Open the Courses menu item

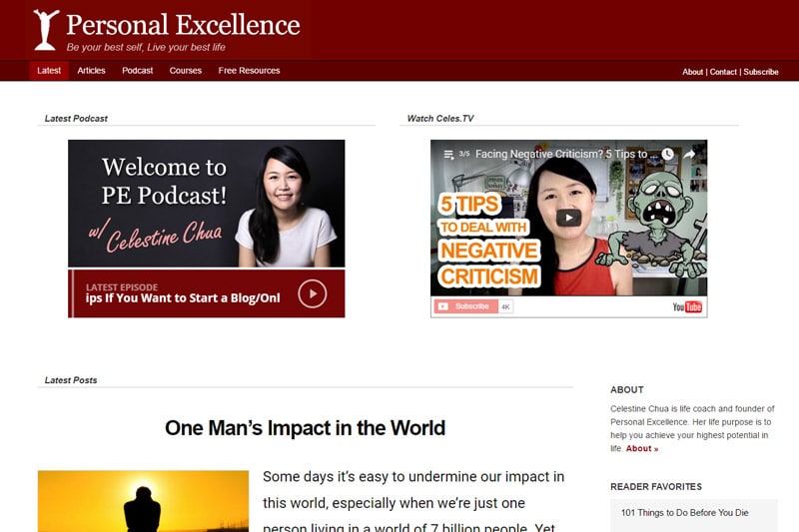(x=186, y=71)
